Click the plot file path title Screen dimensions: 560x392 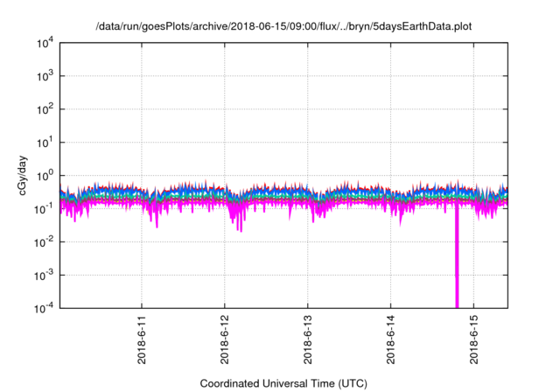pos(283,26)
